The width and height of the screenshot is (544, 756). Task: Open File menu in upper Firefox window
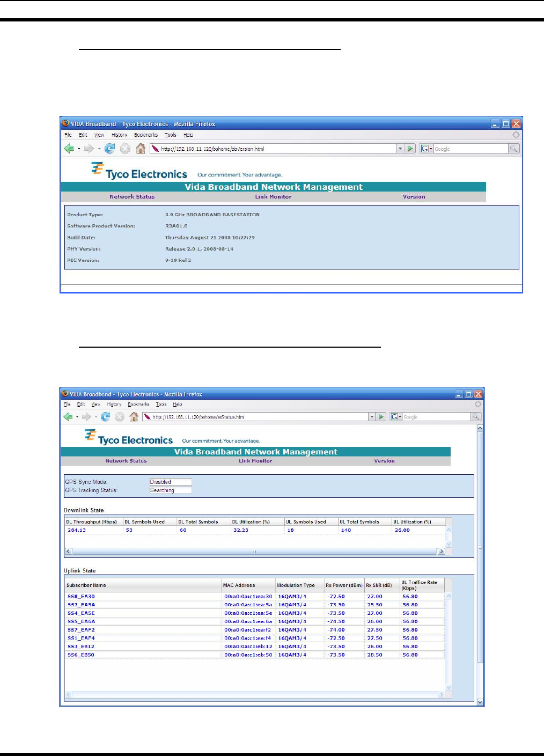click(68, 135)
